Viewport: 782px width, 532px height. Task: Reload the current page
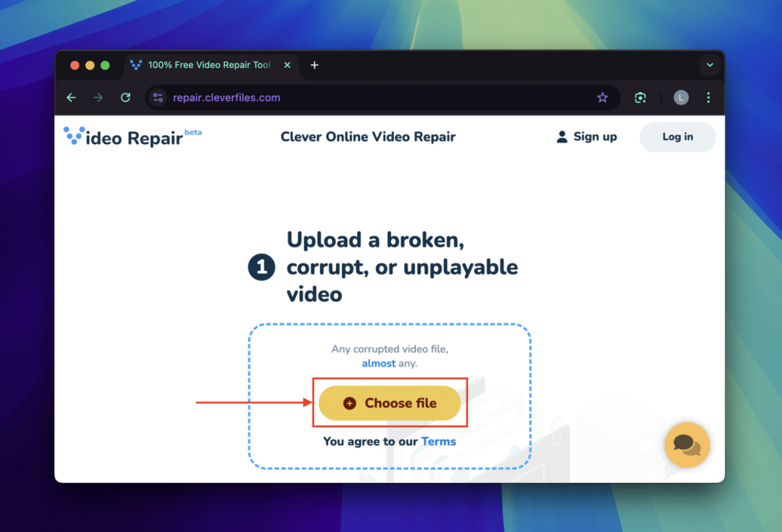[x=124, y=97]
